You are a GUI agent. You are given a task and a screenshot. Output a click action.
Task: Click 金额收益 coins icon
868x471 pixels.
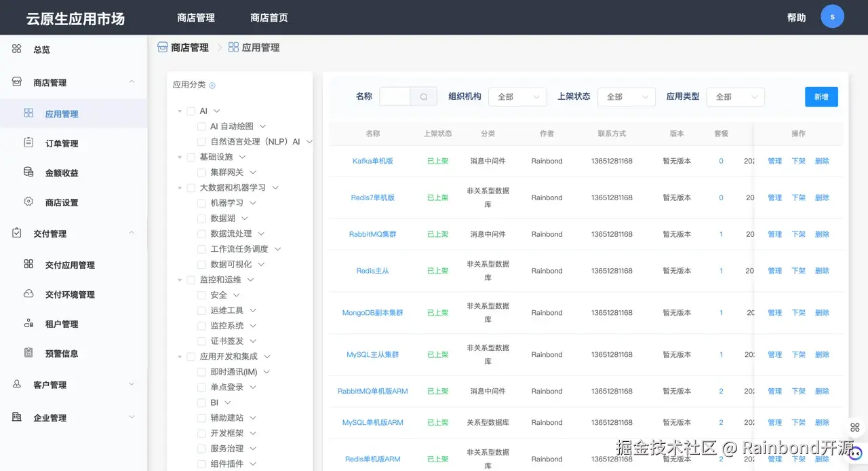tap(28, 172)
